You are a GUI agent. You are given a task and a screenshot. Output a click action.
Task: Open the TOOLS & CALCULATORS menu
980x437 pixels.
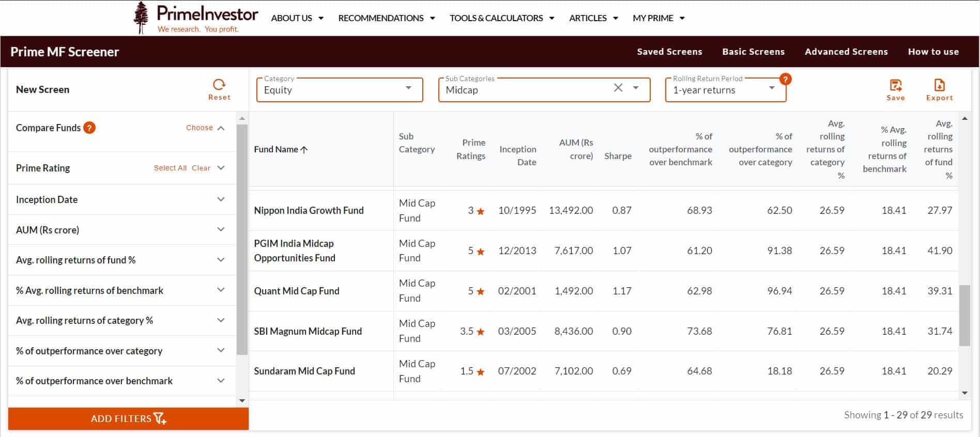point(502,18)
